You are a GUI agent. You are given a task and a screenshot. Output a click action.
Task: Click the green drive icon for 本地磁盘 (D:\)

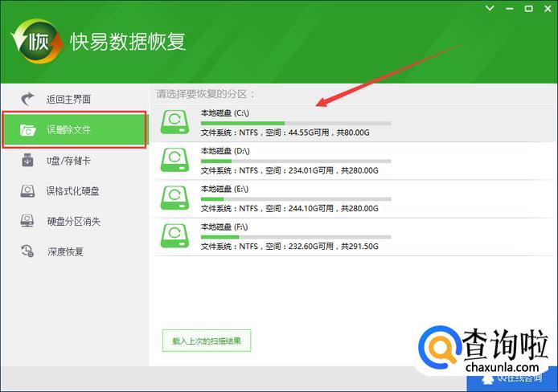click(174, 160)
